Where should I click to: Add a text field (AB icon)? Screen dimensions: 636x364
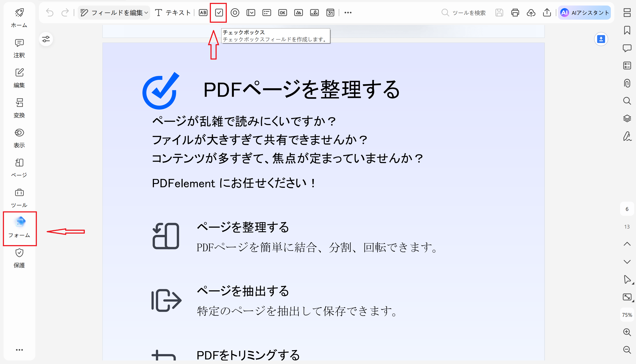pos(203,13)
